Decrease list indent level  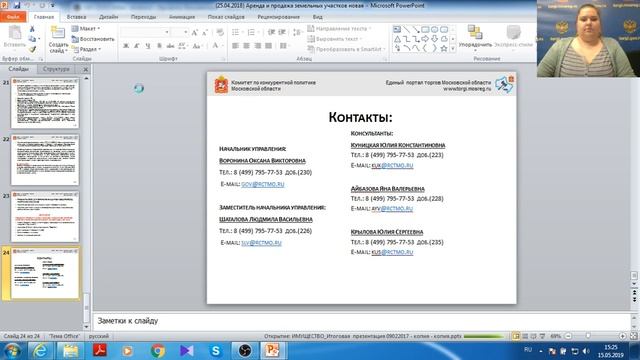271,32
